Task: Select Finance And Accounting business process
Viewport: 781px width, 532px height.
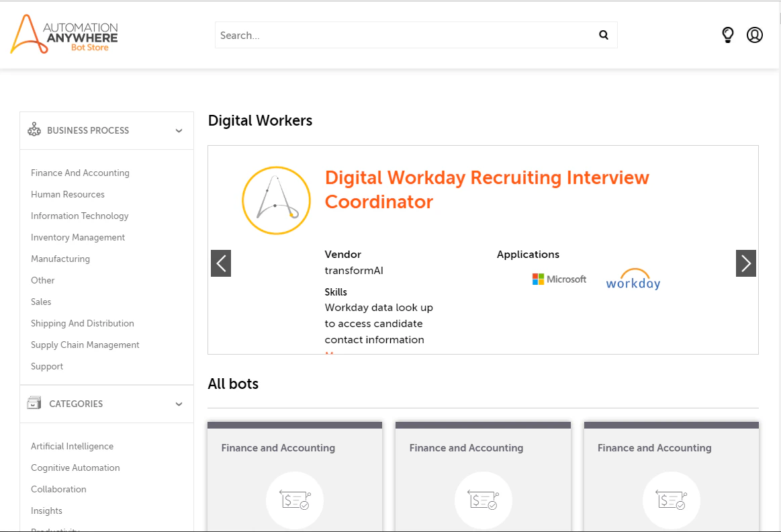Action: (x=80, y=173)
